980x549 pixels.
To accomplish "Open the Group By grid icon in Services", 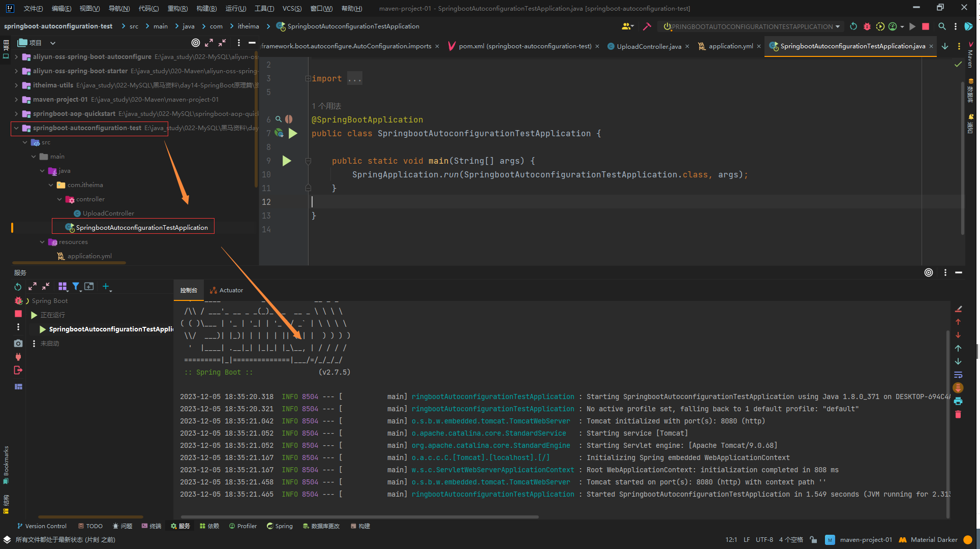I will 63,287.
